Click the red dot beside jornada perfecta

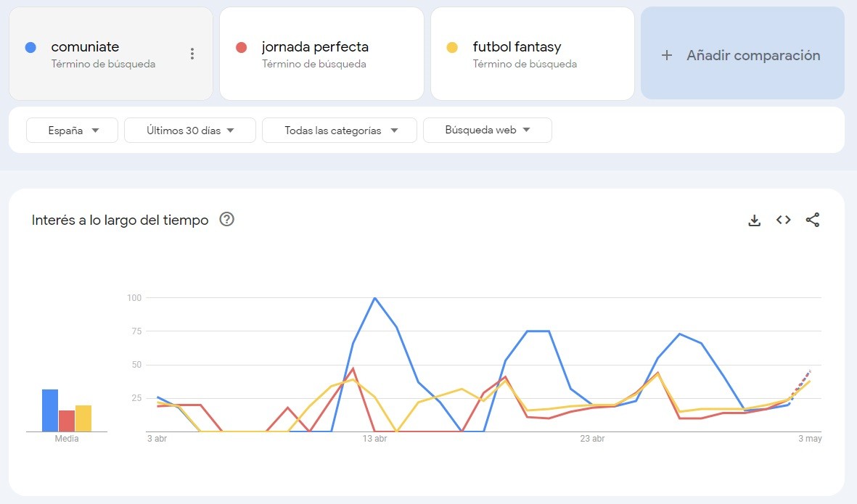242,48
